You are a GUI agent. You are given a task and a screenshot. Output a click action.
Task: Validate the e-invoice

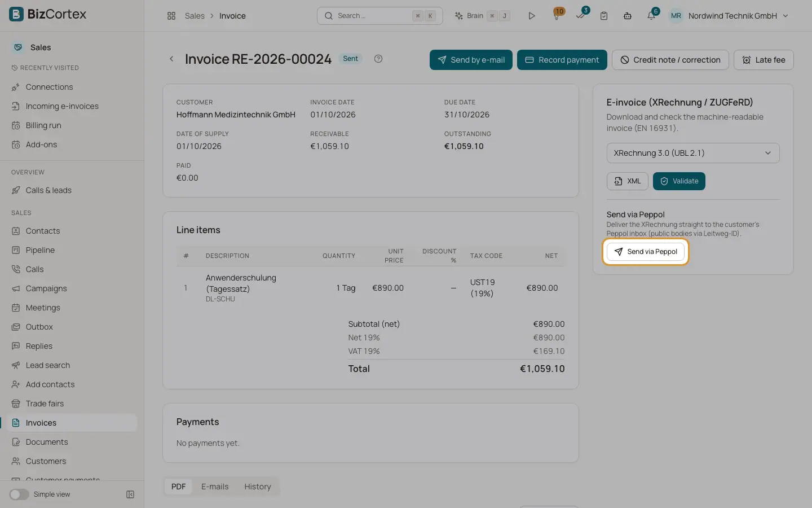pyautogui.click(x=679, y=181)
